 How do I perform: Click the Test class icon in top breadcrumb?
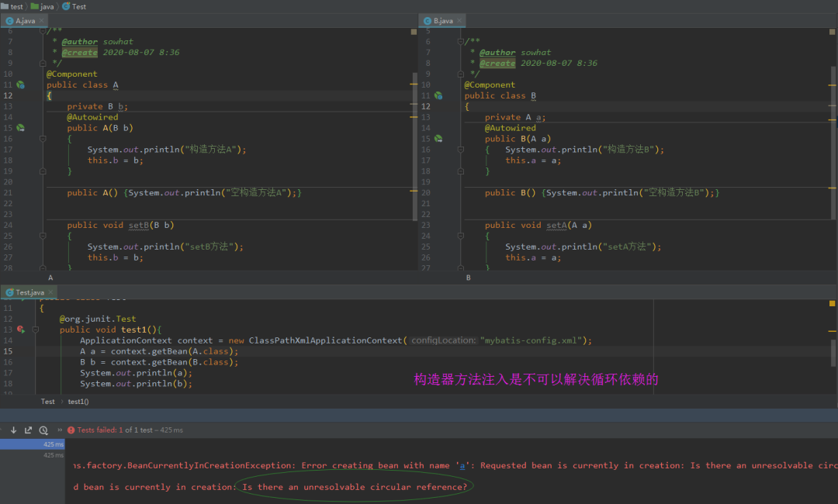(x=66, y=6)
